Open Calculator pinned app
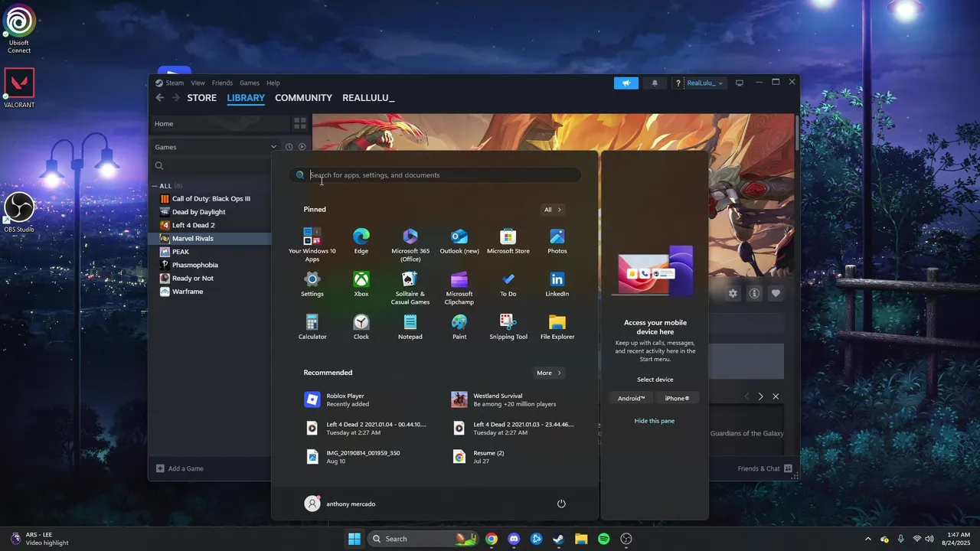This screenshot has height=551, width=980. 312,327
